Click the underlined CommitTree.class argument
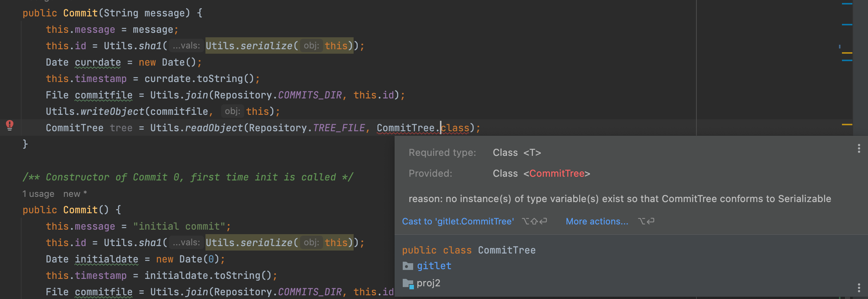This screenshot has width=868, height=299. (423, 128)
